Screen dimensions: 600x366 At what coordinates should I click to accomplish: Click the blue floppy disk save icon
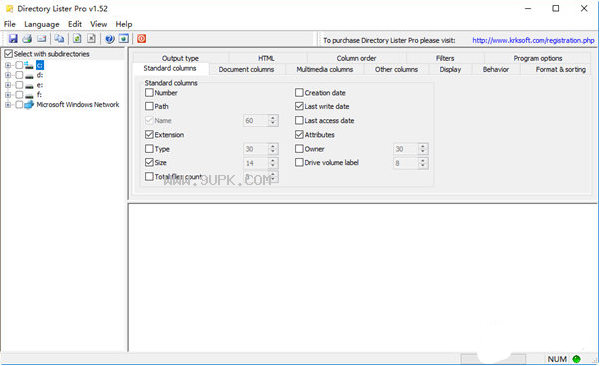13,39
